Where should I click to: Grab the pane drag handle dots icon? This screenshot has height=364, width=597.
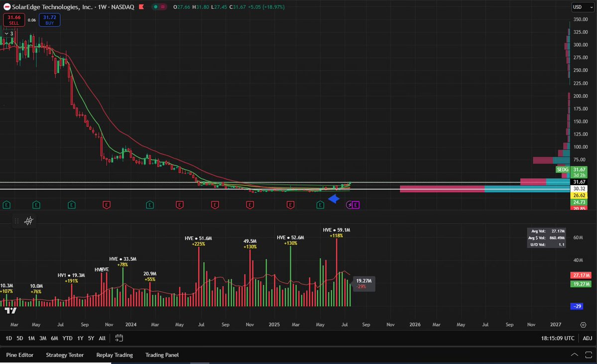(16, 221)
